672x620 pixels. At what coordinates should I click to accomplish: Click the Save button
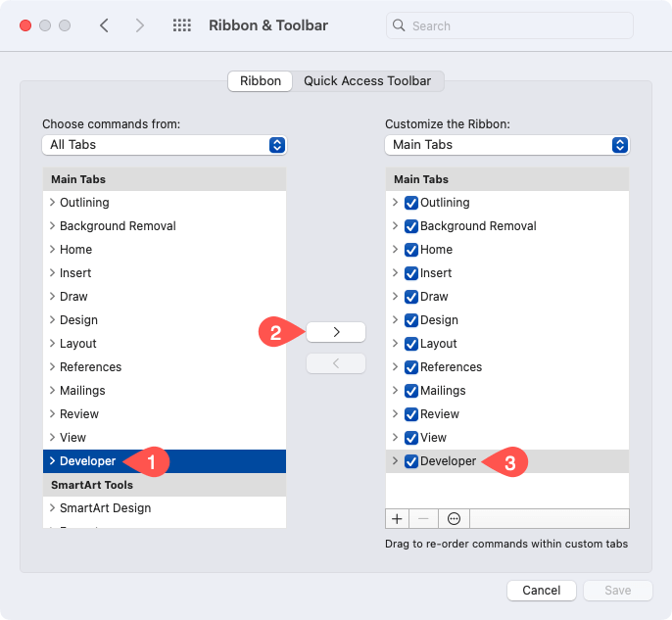(618, 591)
